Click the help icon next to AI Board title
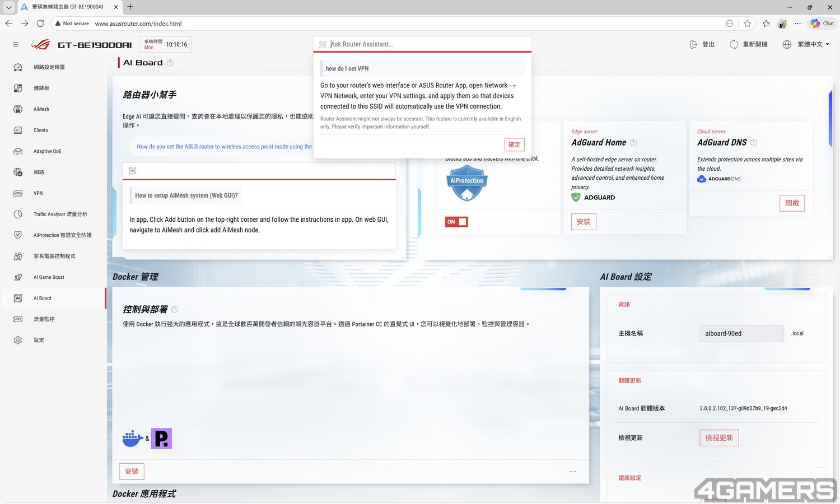The height and width of the screenshot is (504, 840). point(170,63)
